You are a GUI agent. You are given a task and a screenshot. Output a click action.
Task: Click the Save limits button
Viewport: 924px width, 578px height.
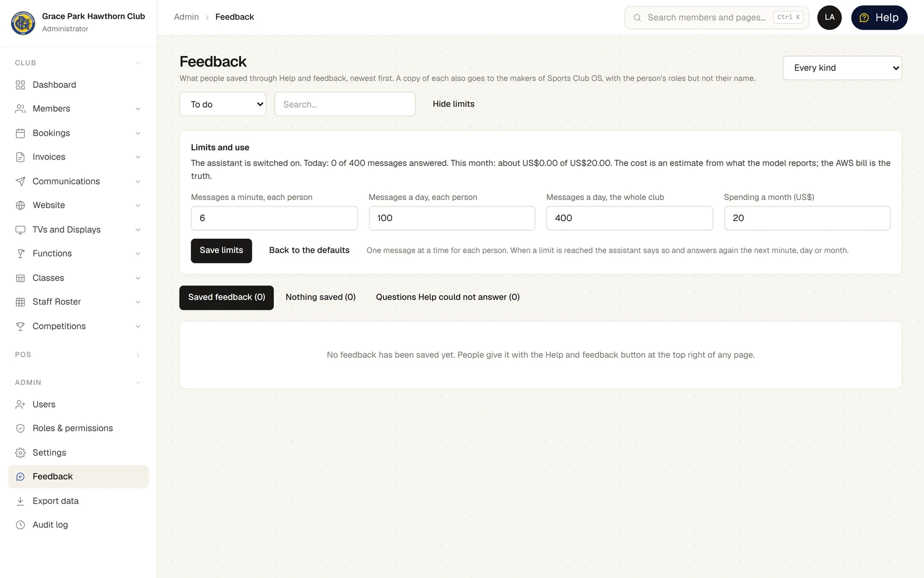click(221, 251)
